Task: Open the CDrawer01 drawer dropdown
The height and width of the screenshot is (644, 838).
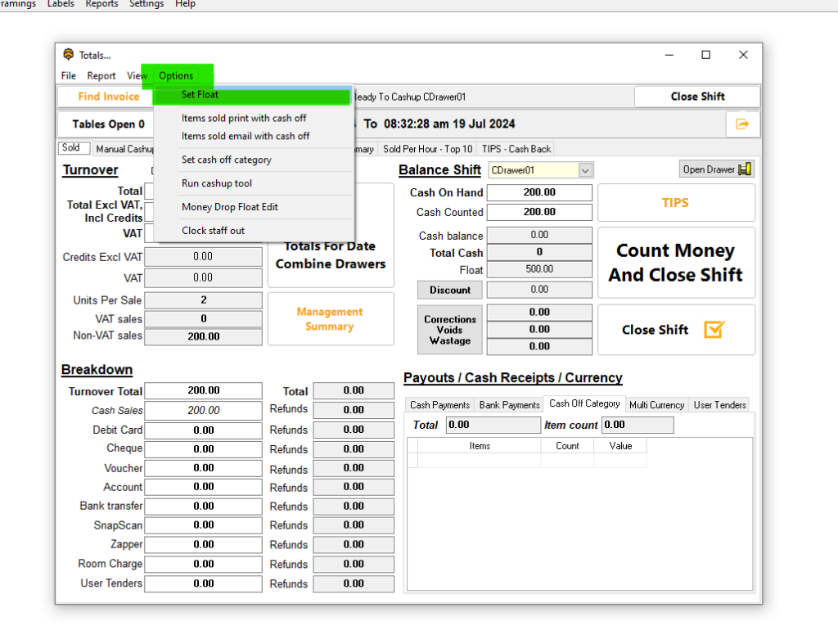Action: [585, 170]
